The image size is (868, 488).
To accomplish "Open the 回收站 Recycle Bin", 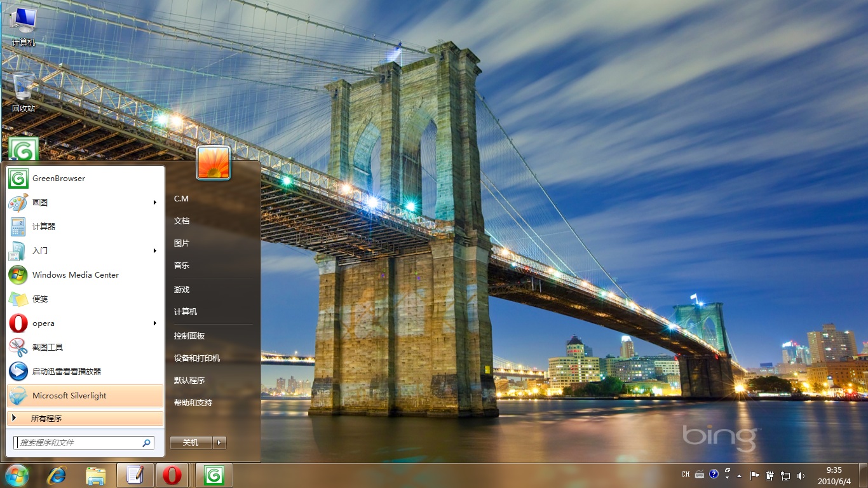I will pos(24,86).
